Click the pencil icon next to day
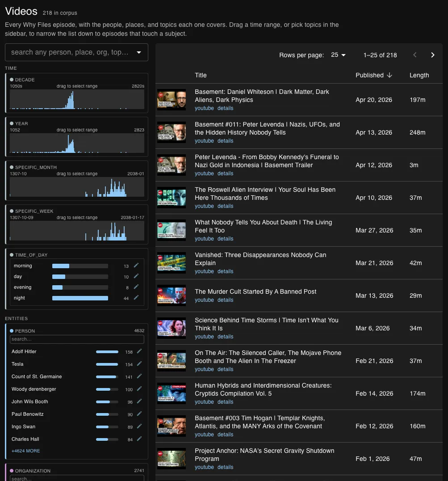This screenshot has width=448, height=481. pos(136,276)
